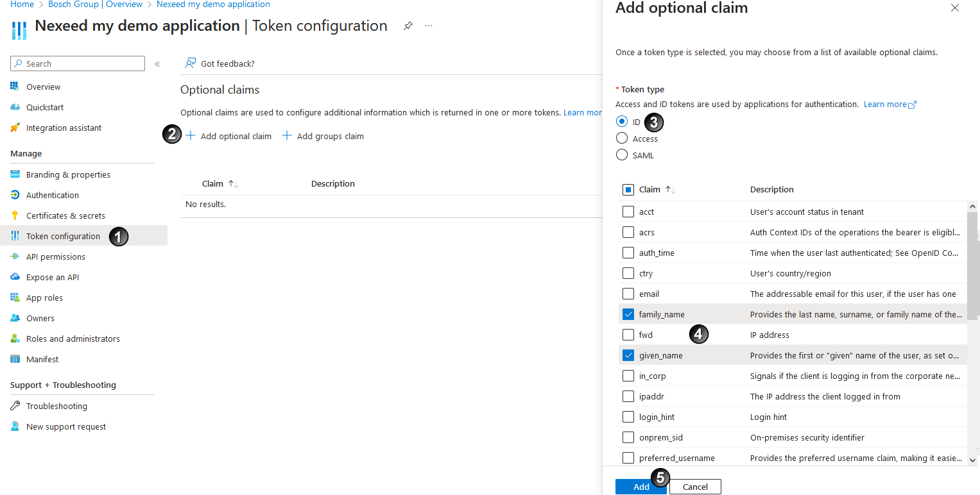Check the login_hint claim checkbox
Image resolution: width=980 pixels, height=495 pixels.
(628, 417)
